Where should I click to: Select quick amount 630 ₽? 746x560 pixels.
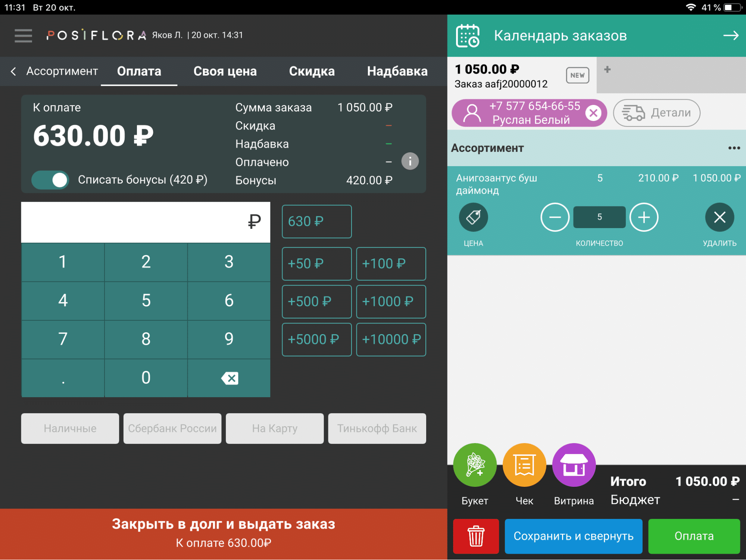tap(316, 221)
